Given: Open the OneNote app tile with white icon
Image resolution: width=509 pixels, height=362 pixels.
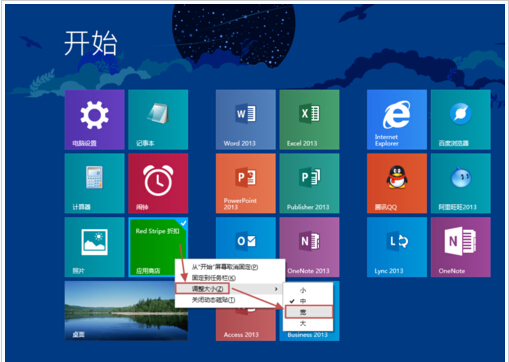Looking at the screenshot, I should click(461, 247).
